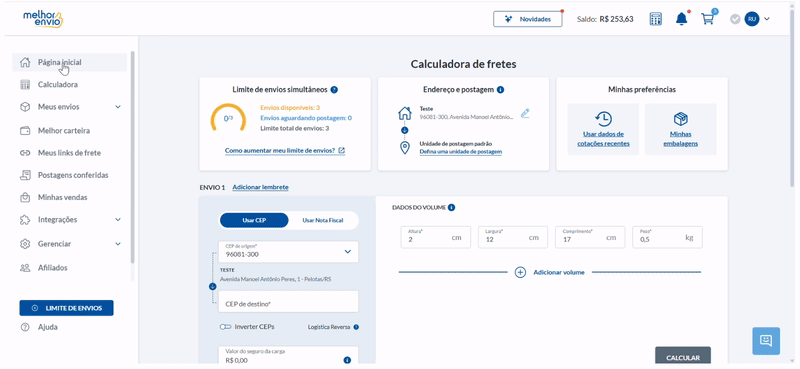Viewport: 800px width, 369px height.
Task: Click the Gerenciar gear icon
Action: click(x=24, y=244)
